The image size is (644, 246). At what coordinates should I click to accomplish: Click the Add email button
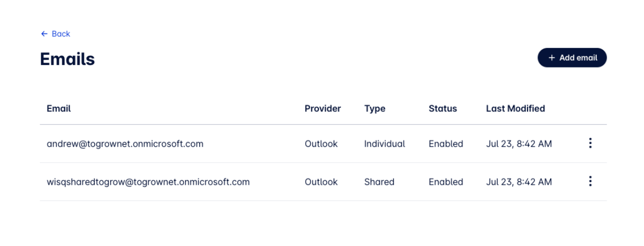(572, 58)
